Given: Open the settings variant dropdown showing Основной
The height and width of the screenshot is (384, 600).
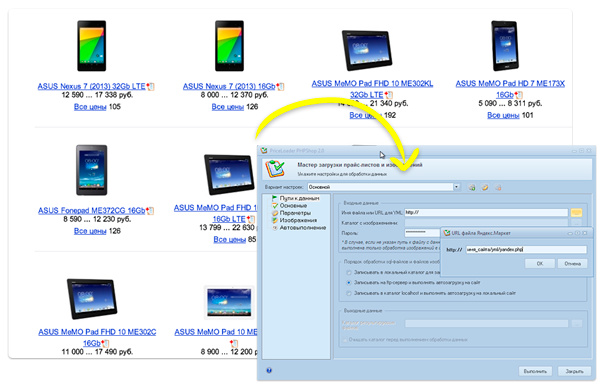Looking at the screenshot, I should pyautogui.click(x=383, y=187).
